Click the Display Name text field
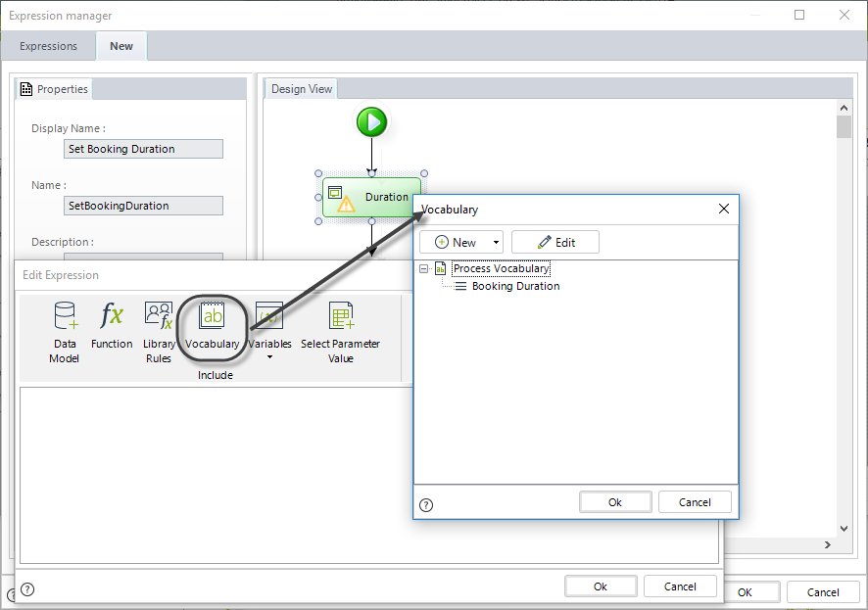Screen dimensions: 868x610 [143, 149]
